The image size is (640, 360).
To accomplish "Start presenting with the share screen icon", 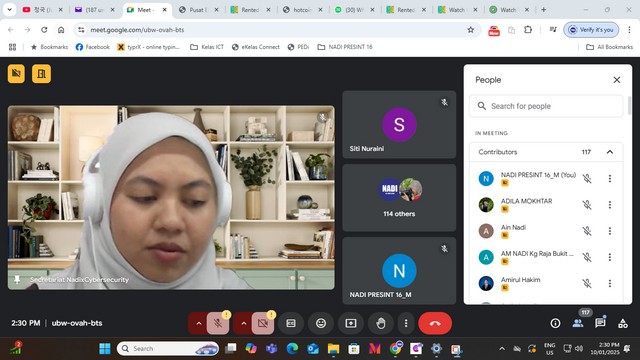I will (351, 323).
